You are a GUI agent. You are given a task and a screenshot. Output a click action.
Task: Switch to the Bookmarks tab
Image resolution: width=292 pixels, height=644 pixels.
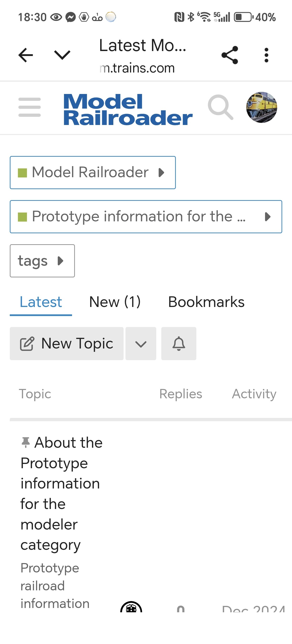[206, 302]
